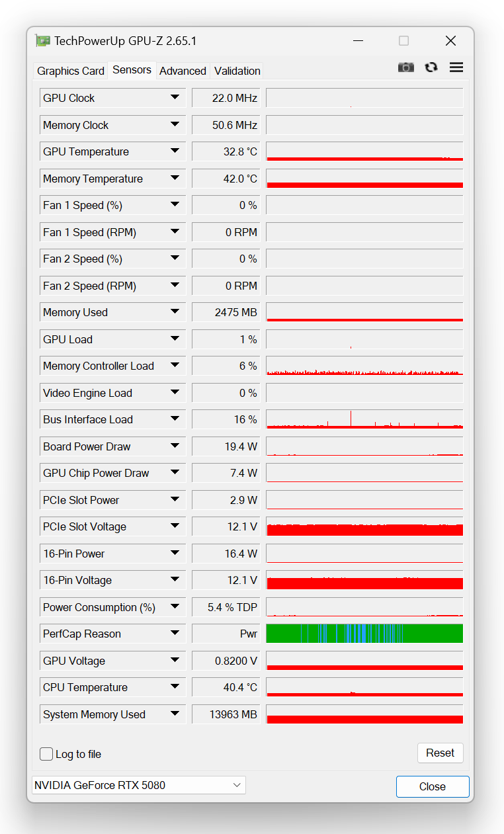This screenshot has height=834, width=504.
Task: Switch to the Graphics Card tab
Action: point(71,71)
